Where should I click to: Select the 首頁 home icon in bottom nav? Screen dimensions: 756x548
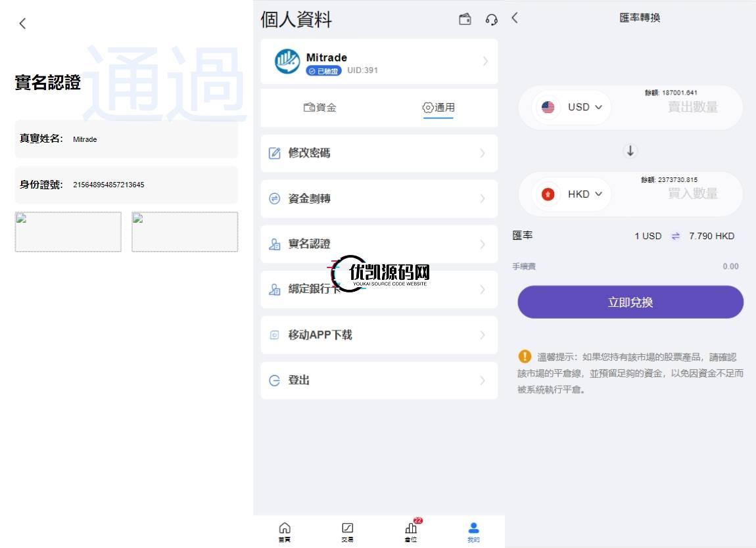pyautogui.click(x=285, y=531)
